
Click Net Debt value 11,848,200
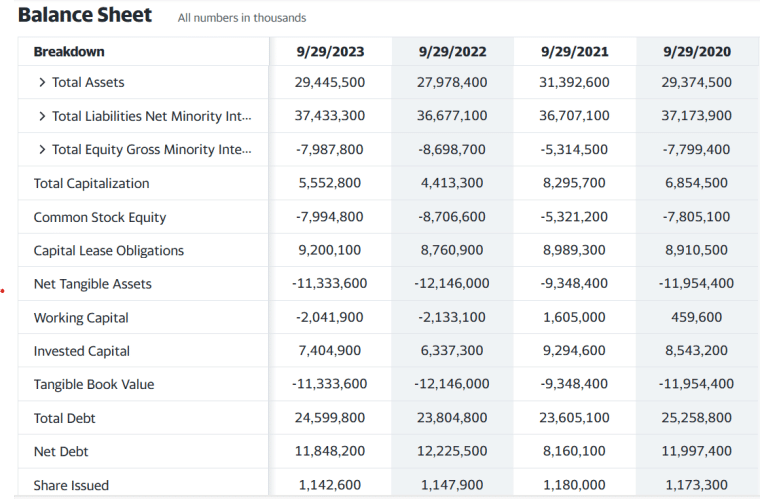pyautogui.click(x=330, y=451)
